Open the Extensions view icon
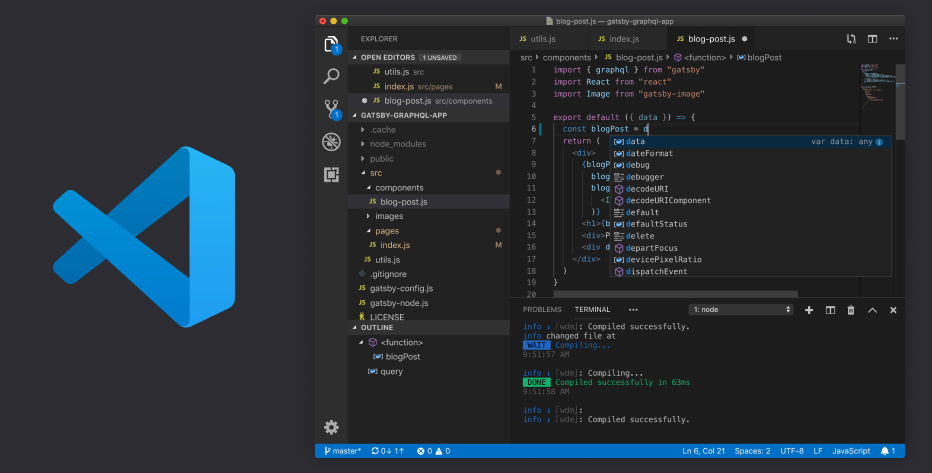The image size is (932, 473). [x=331, y=174]
